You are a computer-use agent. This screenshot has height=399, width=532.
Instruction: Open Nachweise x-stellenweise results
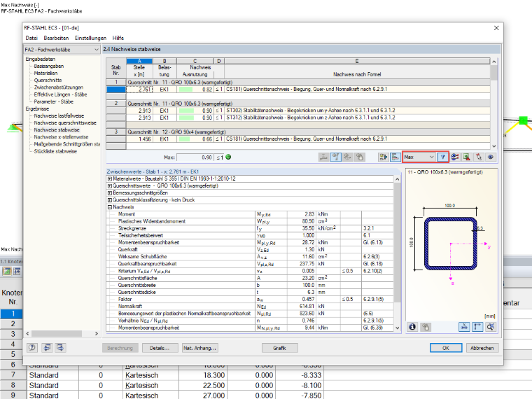pyautogui.click(x=61, y=137)
